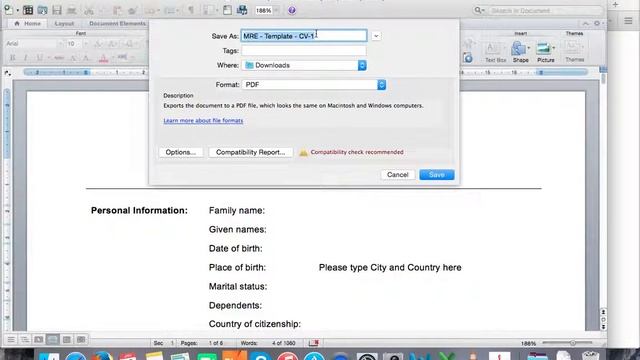Screen dimensions: 640x360
Task: Click the next page arrow below scrollbar
Action: (603, 327)
